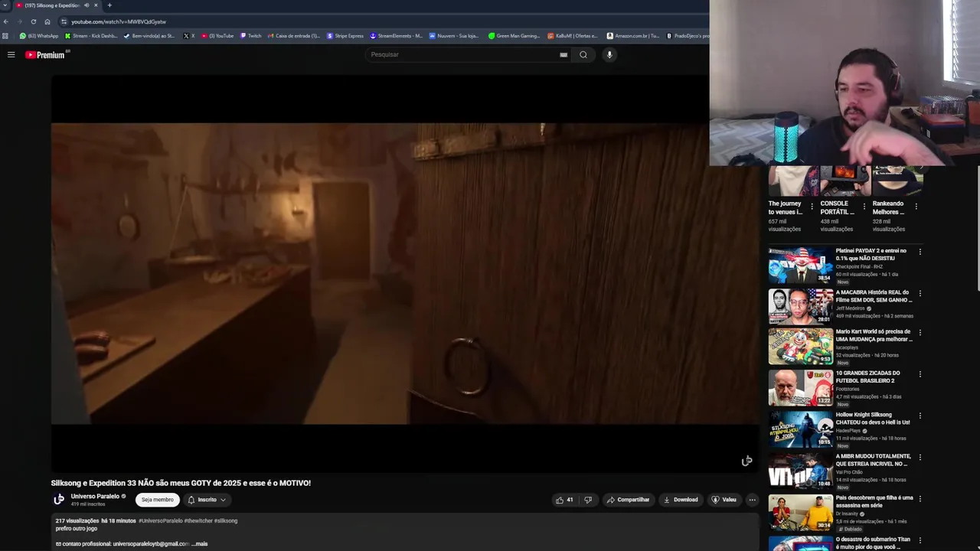This screenshot has width=980, height=551.
Task: Open browser home button
Action: [x=47, y=21]
